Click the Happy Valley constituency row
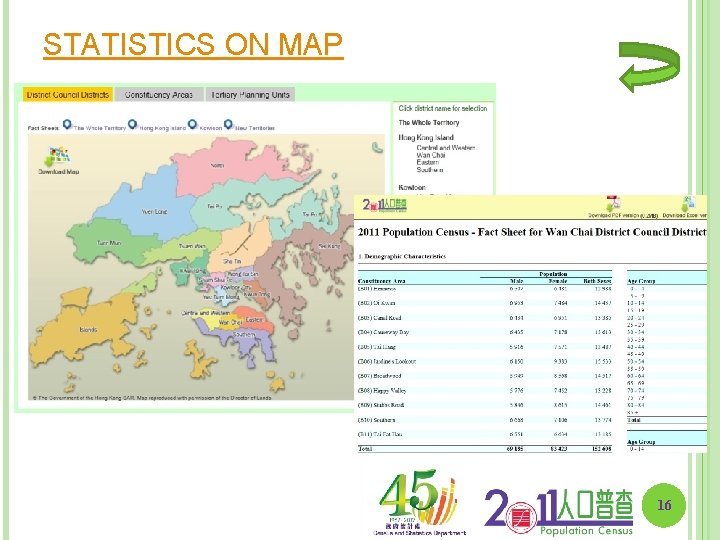 pos(484,391)
